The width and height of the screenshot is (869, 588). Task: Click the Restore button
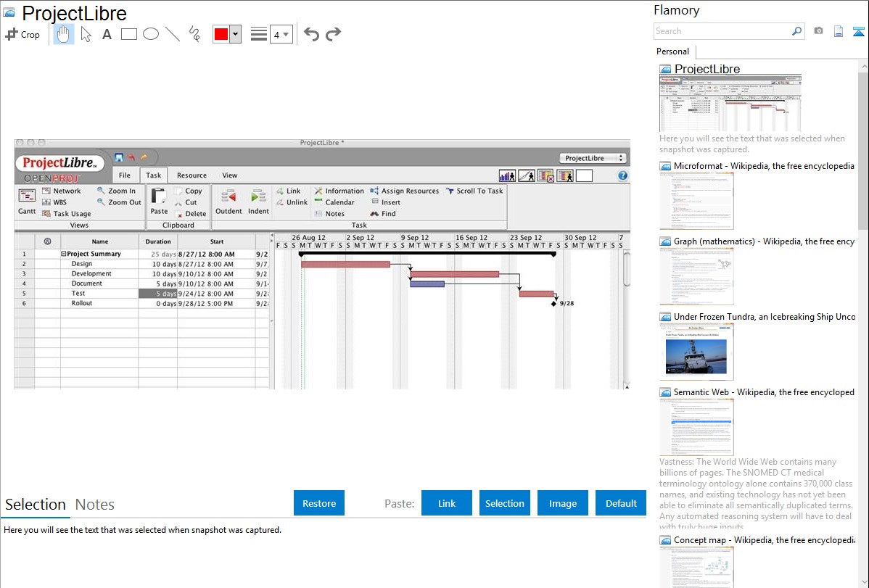319,503
